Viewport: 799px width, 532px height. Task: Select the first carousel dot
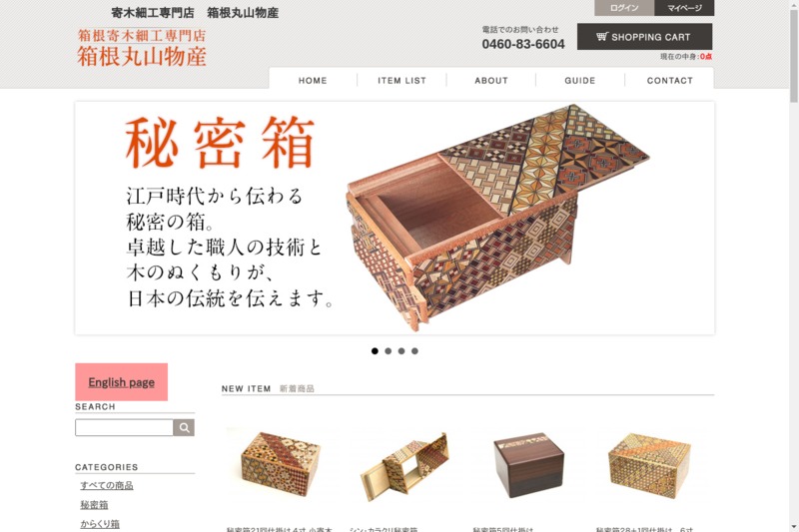pos(376,350)
